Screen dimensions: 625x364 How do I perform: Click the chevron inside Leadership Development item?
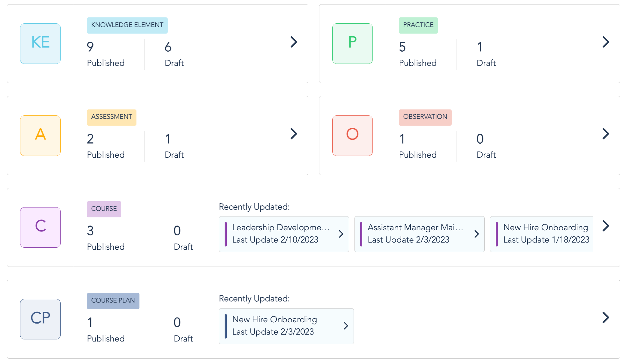point(341,234)
